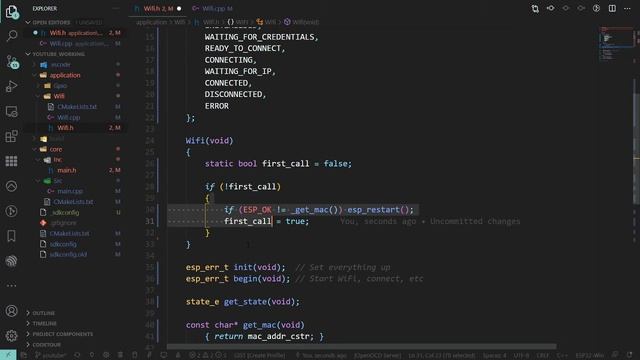Image resolution: width=640 pixels, height=360 pixels.
Task: Click the CRLF line ending status item
Action: [542, 355]
